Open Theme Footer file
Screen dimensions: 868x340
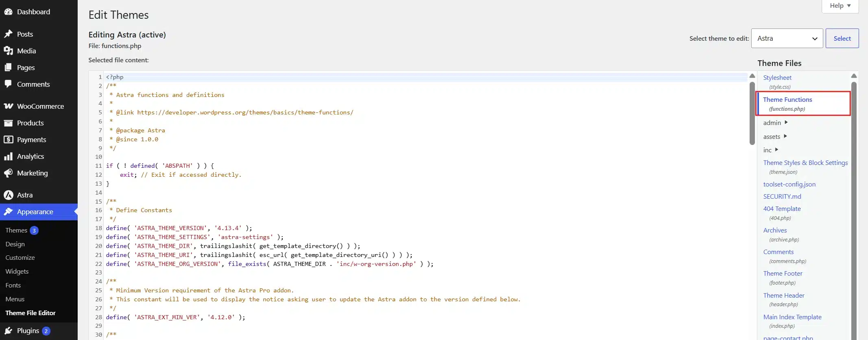click(783, 273)
